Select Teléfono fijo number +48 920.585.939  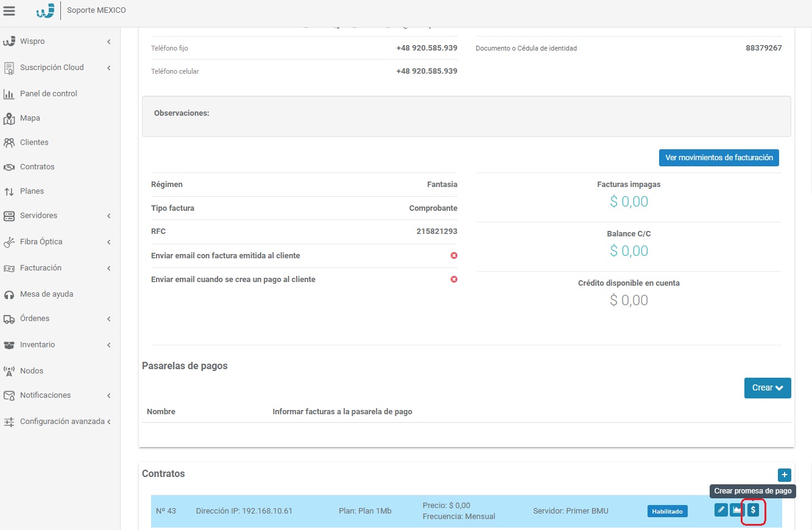426,48
